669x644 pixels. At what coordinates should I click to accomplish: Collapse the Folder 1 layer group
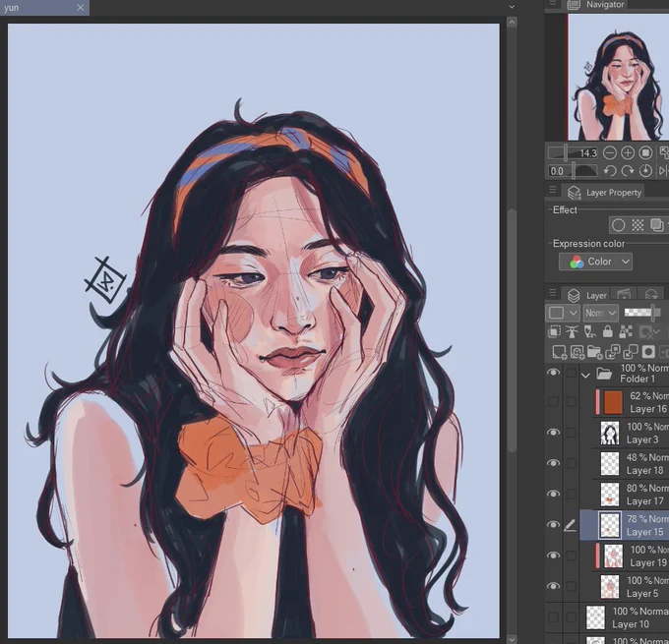tap(585, 376)
